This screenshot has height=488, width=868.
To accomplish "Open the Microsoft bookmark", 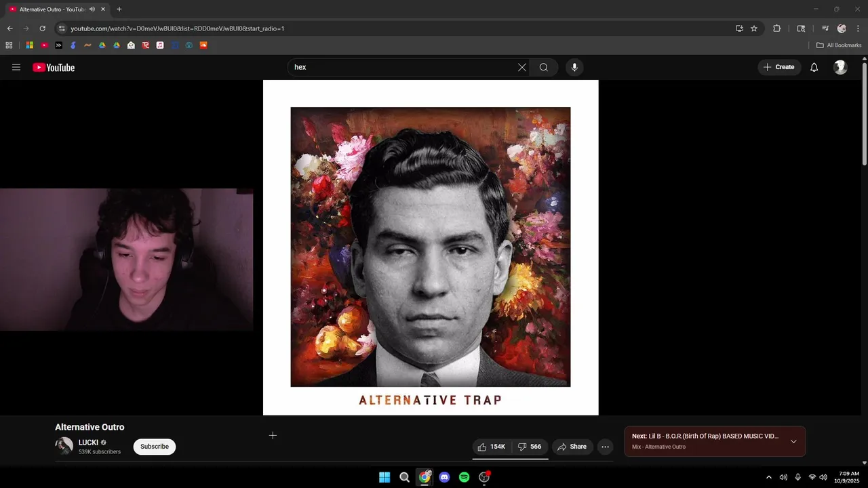I will (x=30, y=45).
